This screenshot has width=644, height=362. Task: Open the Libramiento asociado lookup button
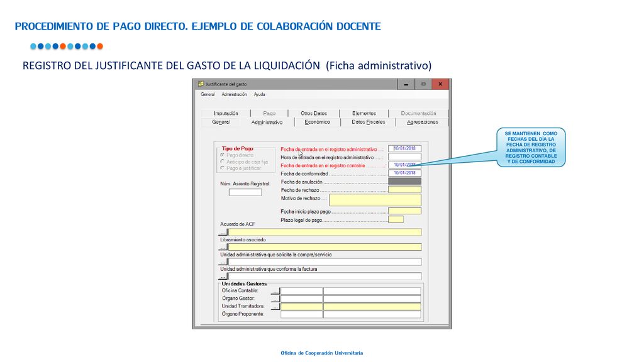[x=223, y=247]
